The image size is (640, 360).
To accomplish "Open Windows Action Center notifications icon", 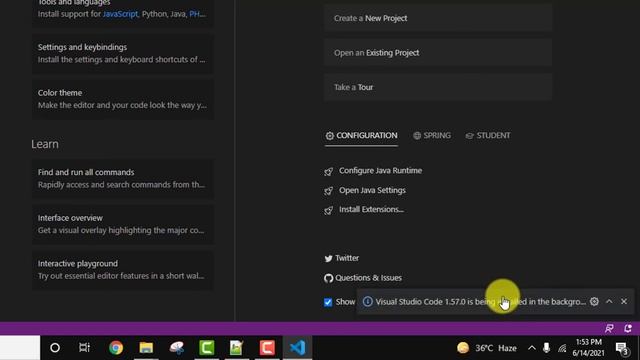I will click(x=622, y=348).
